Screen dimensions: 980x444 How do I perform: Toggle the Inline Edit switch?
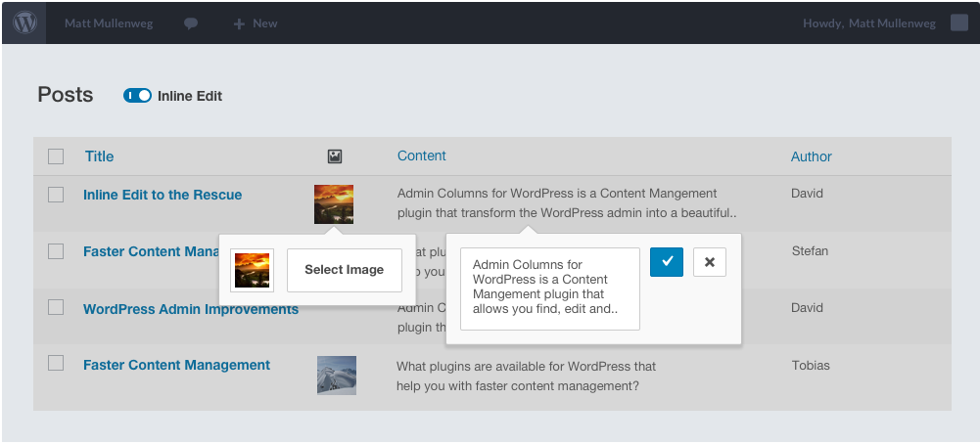click(137, 96)
